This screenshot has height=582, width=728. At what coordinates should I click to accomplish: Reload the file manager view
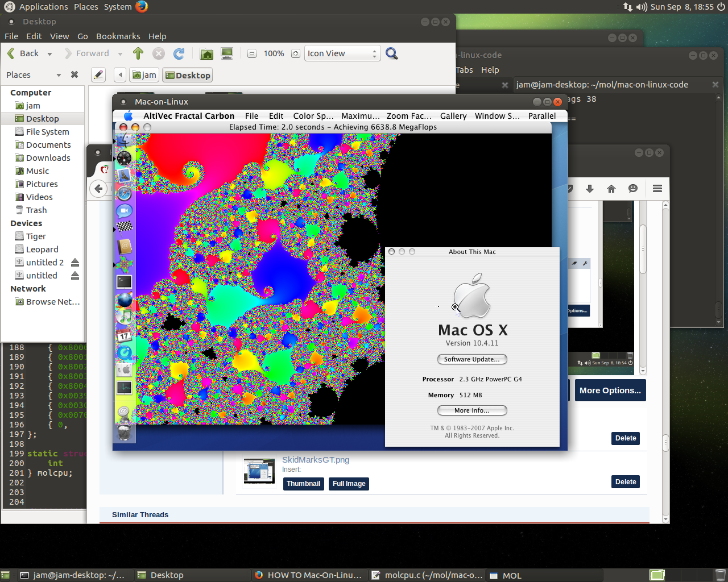tap(179, 53)
